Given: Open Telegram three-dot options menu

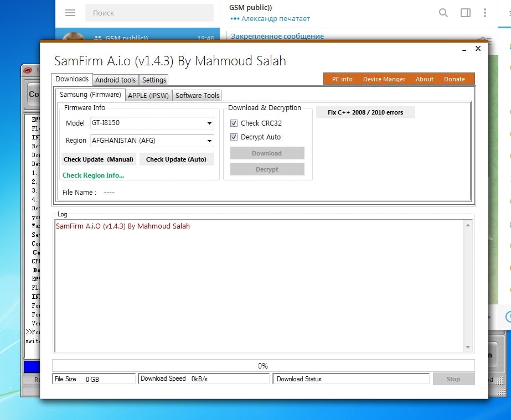Looking at the screenshot, I should [485, 13].
